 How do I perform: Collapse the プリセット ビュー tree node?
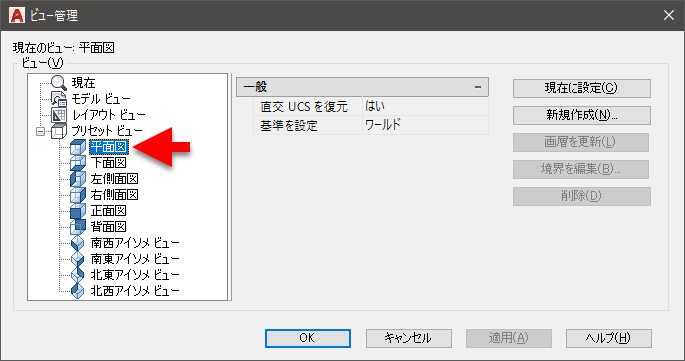tap(41, 131)
